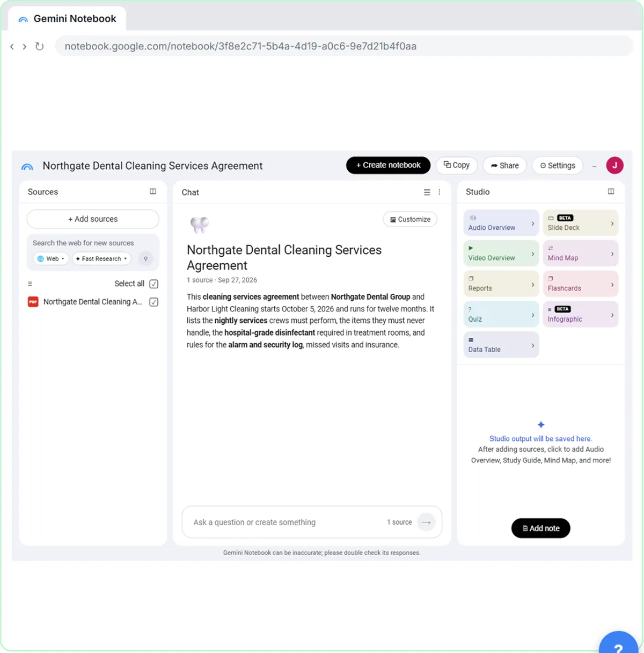This screenshot has width=644, height=653.
Task: Click the Create notebook button
Action: pyautogui.click(x=388, y=165)
